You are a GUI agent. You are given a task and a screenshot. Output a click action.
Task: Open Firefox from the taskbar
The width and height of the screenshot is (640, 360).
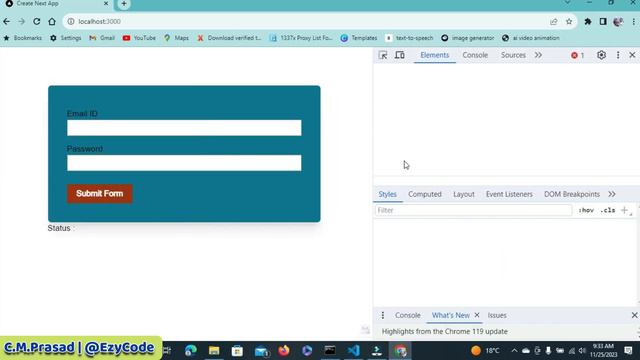point(284,351)
